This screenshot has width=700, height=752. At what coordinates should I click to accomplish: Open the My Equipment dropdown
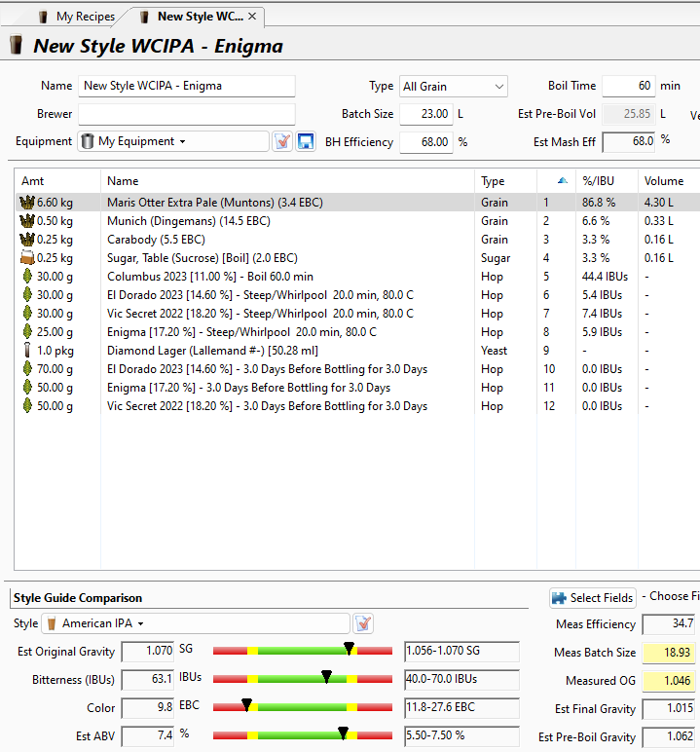[173, 141]
